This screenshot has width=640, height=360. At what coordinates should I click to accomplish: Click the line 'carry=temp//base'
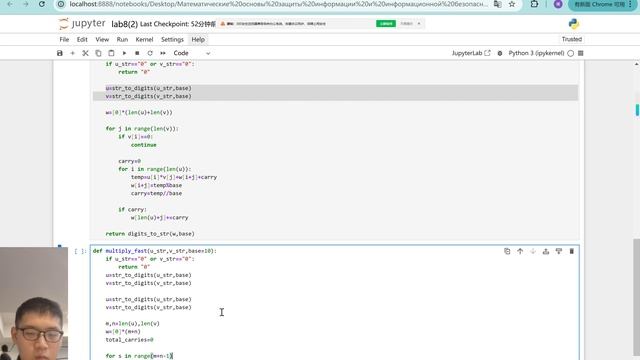tap(156, 193)
